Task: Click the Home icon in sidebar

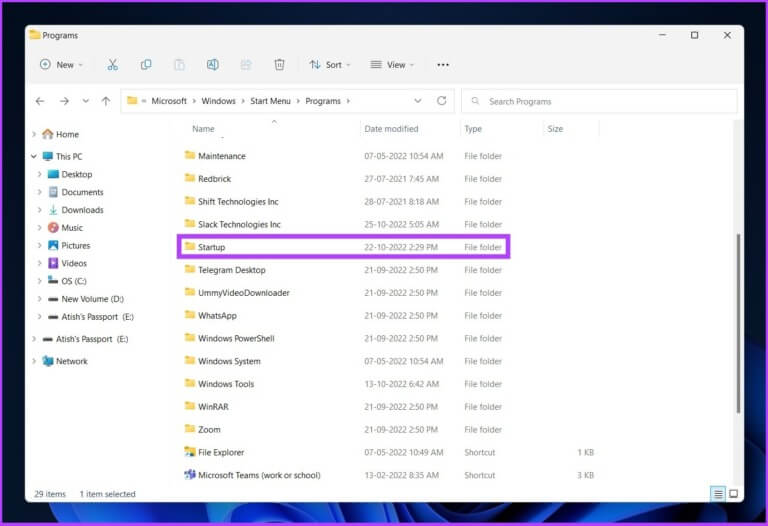Action: point(48,134)
